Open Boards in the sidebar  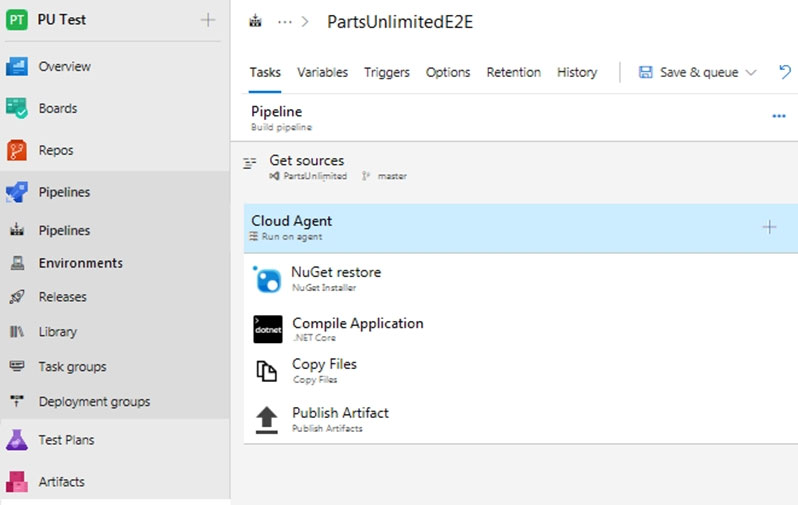(x=58, y=108)
